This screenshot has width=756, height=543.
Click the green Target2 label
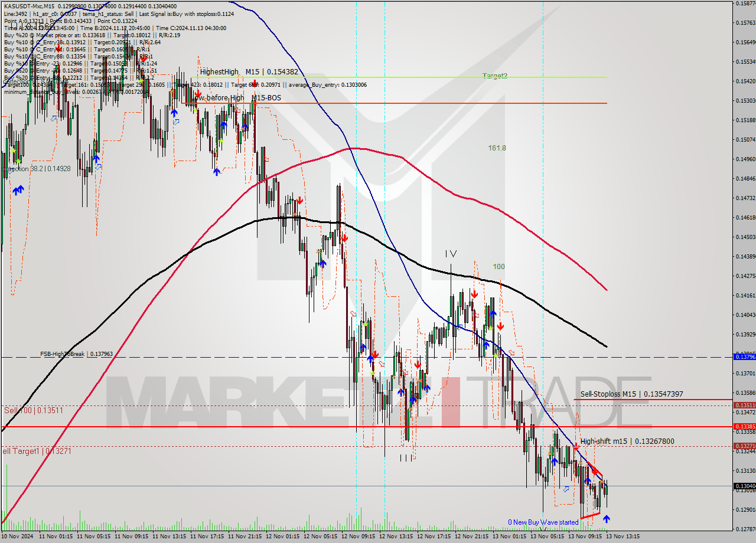coord(494,76)
